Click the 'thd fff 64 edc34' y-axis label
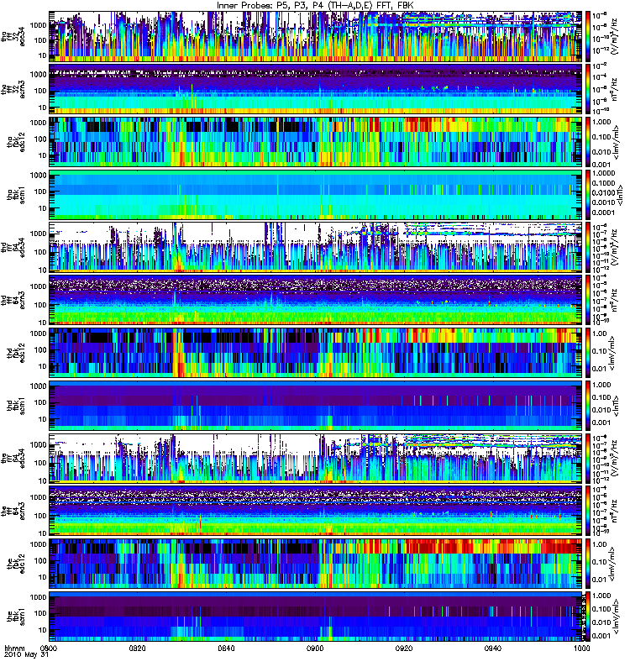This screenshot has height=672, width=630. pos(13,247)
